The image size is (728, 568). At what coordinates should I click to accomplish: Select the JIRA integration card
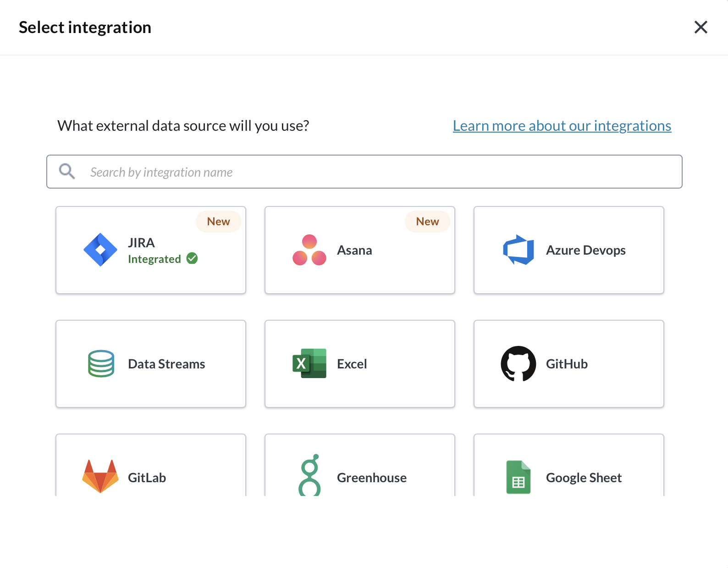(151, 250)
